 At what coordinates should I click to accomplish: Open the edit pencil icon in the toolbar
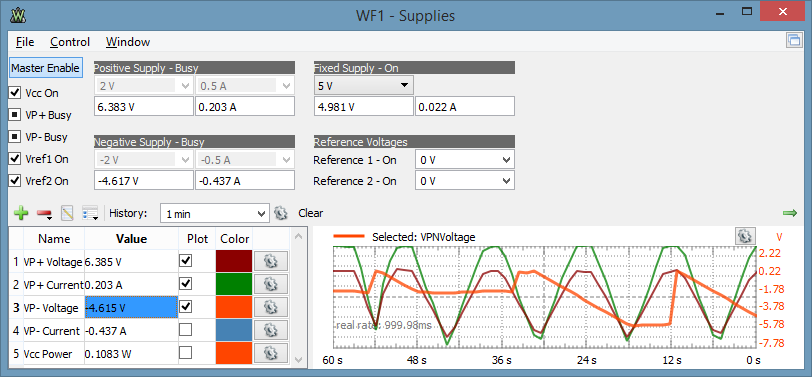tap(67, 213)
